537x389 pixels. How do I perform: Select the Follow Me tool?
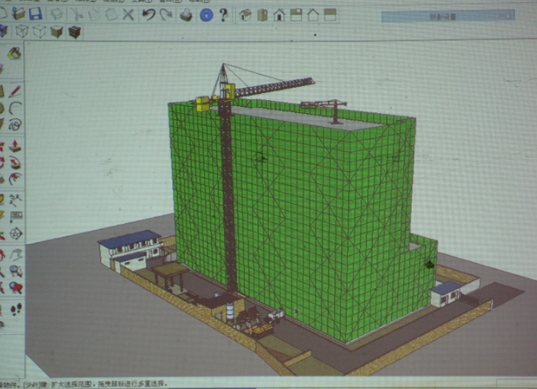point(15,162)
